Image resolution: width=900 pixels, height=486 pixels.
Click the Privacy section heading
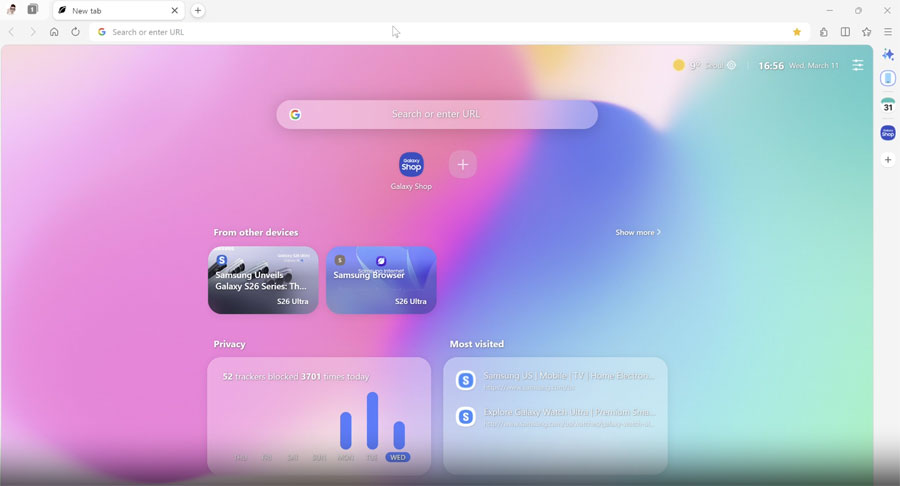(230, 344)
